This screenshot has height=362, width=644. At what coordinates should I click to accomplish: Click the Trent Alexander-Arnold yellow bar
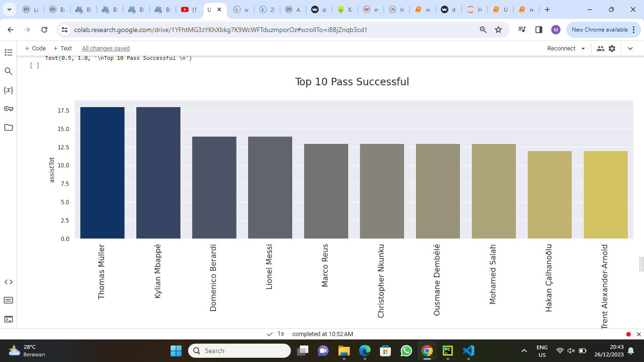[605, 195]
